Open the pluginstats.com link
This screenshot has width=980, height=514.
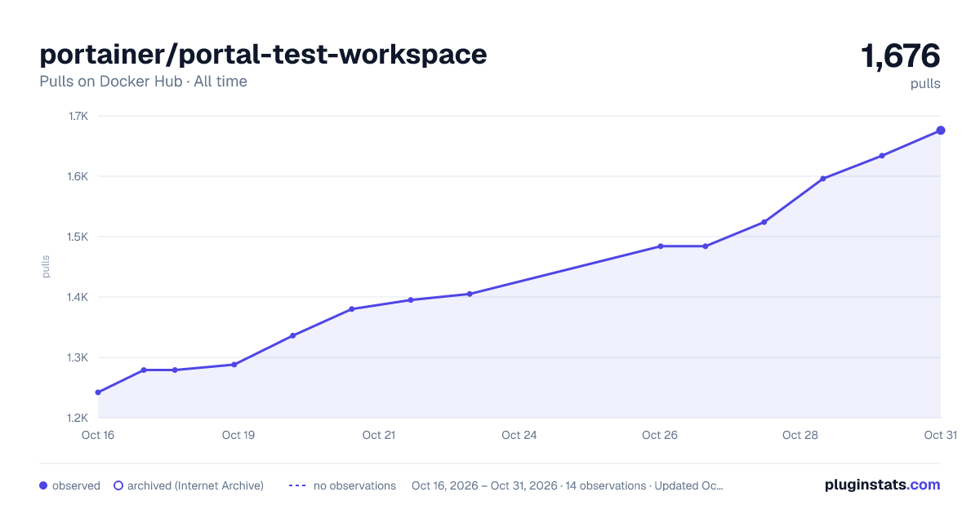coord(882,485)
